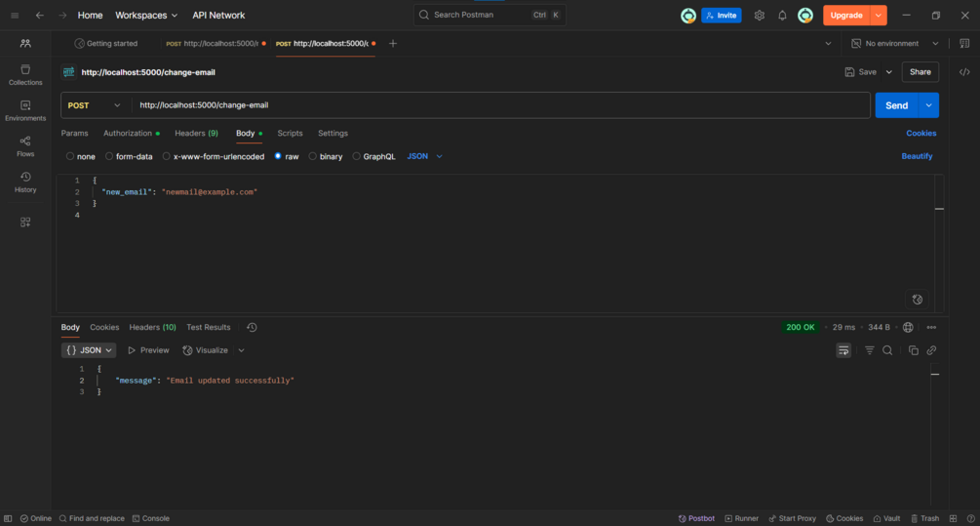The height and width of the screenshot is (526, 980).
Task: Send the change-email request
Action: click(897, 105)
